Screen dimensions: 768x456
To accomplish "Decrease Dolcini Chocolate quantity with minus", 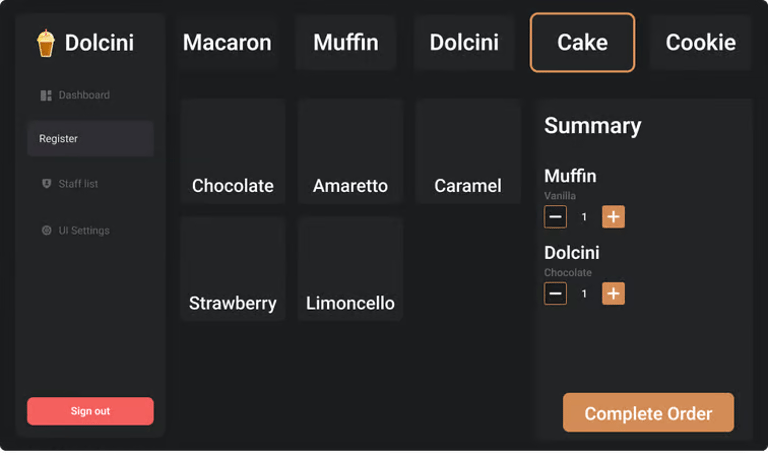I will point(555,293).
